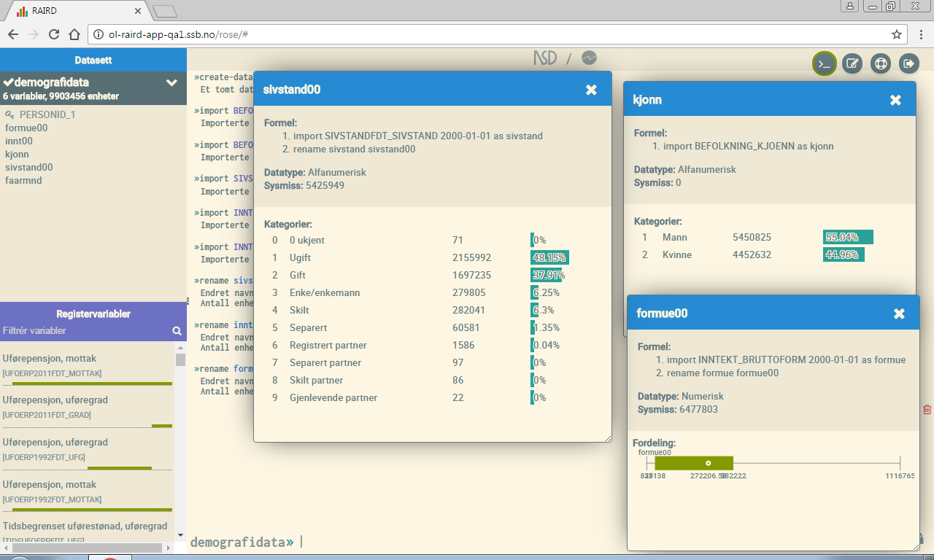
Task: Close the sivstand00 popup
Action: tap(591, 90)
